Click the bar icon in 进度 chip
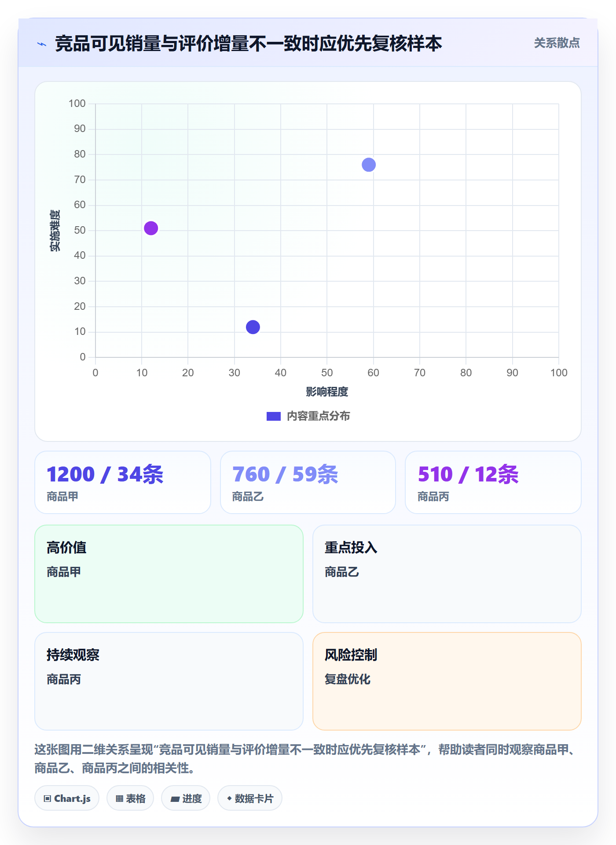 pyautogui.click(x=175, y=799)
